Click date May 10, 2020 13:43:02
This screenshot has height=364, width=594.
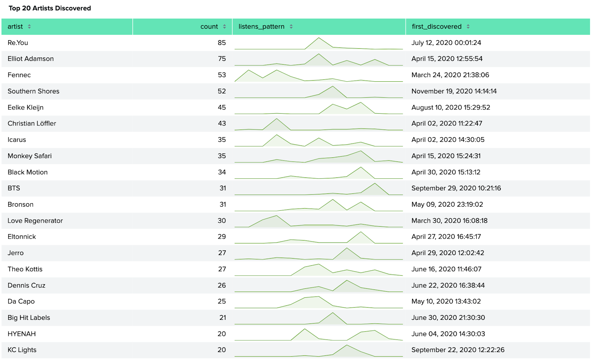[x=446, y=302]
